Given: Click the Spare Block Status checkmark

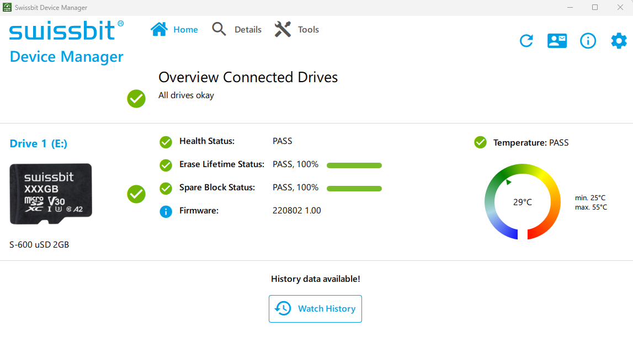Looking at the screenshot, I should [166, 188].
